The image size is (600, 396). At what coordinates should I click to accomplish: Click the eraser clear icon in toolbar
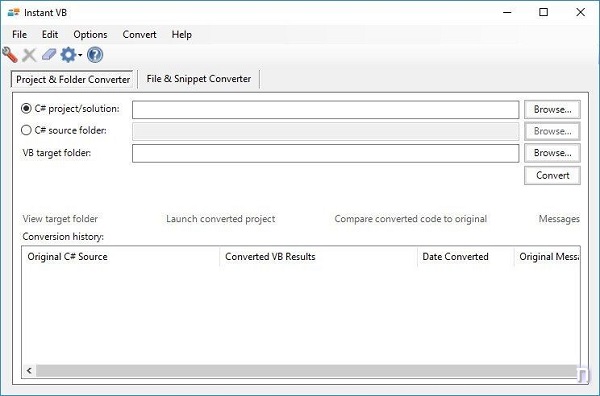pyautogui.click(x=49, y=55)
